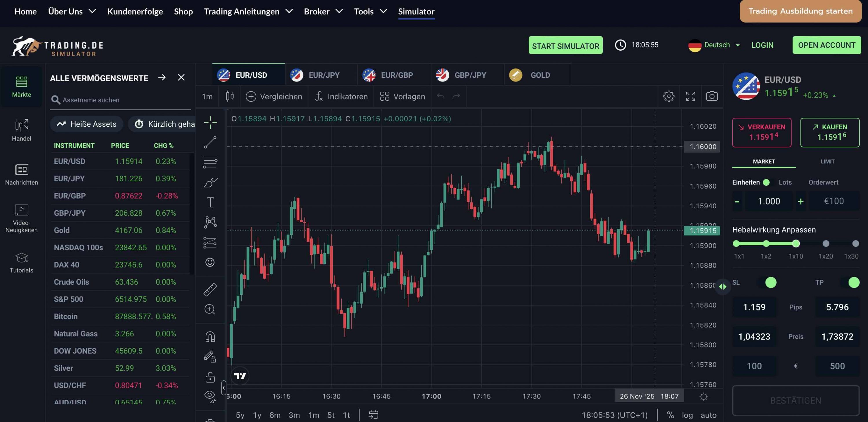Screen dimensions: 868x422
Task: Set leverage slider to 1x20
Action: point(825,244)
